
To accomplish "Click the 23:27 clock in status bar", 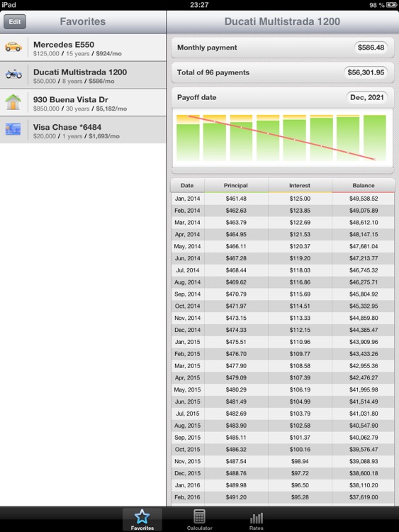I will (199, 5).
